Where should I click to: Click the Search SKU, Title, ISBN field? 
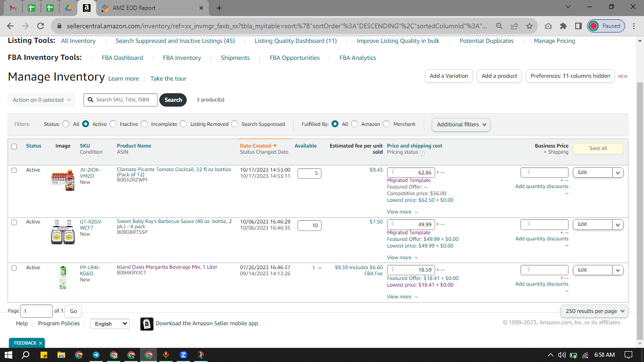coord(122,100)
